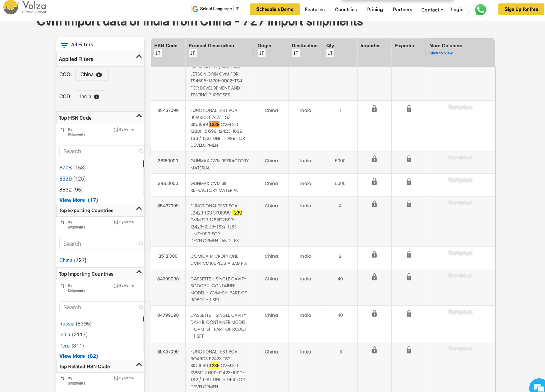This screenshot has height=392, width=545.
Task: Open WhatsApp chat icon in header
Action: tap(480, 10)
